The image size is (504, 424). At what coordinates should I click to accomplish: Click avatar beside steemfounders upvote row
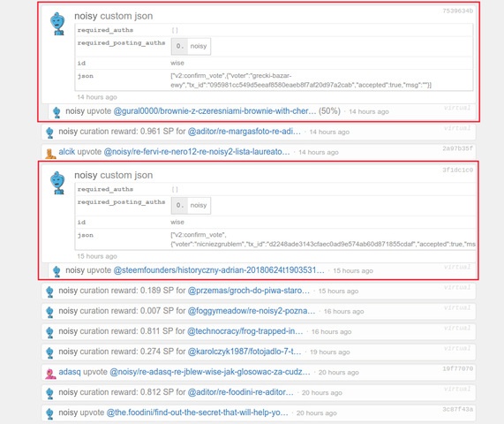pos(56,271)
